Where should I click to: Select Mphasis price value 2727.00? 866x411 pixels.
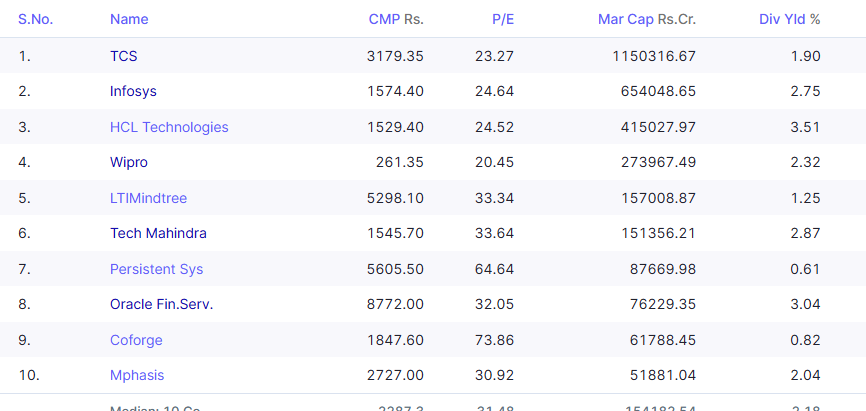click(x=395, y=375)
